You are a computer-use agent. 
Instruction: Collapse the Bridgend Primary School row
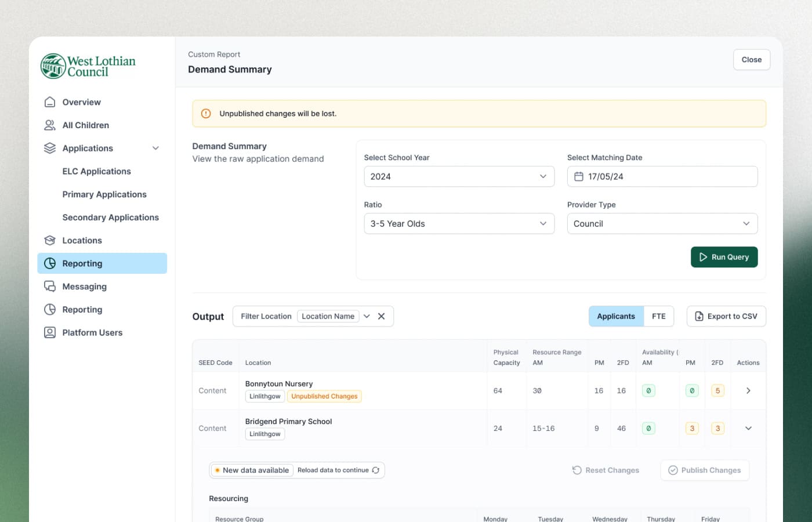748,429
